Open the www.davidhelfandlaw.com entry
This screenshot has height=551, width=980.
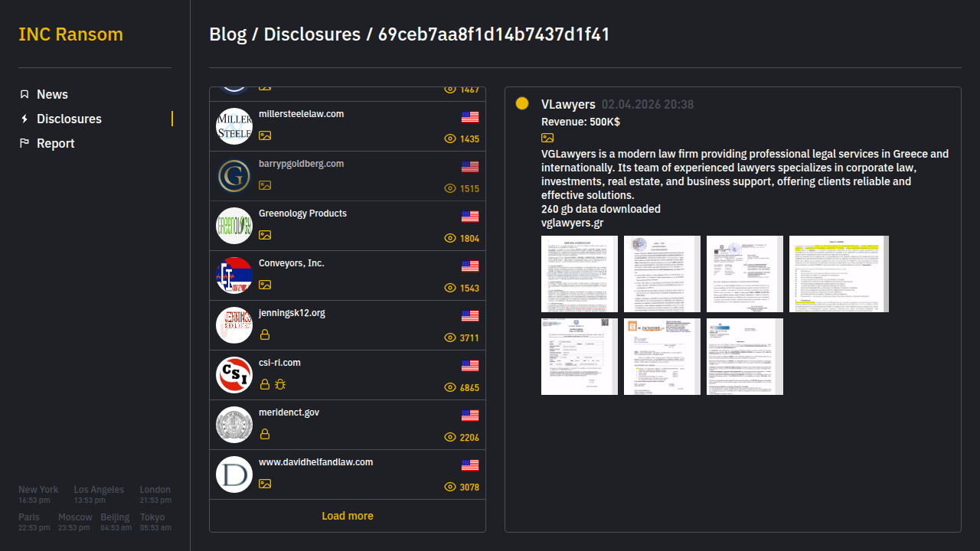click(315, 462)
